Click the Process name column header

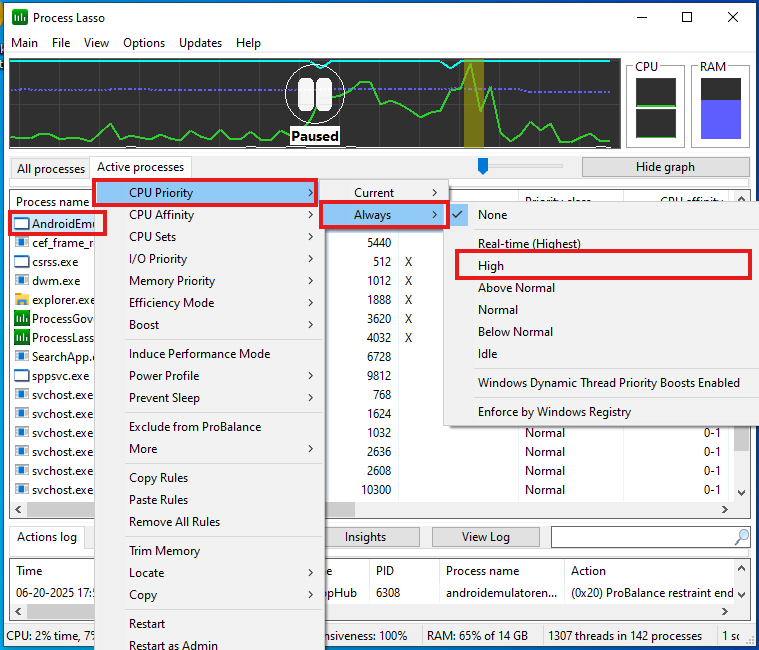pos(52,201)
